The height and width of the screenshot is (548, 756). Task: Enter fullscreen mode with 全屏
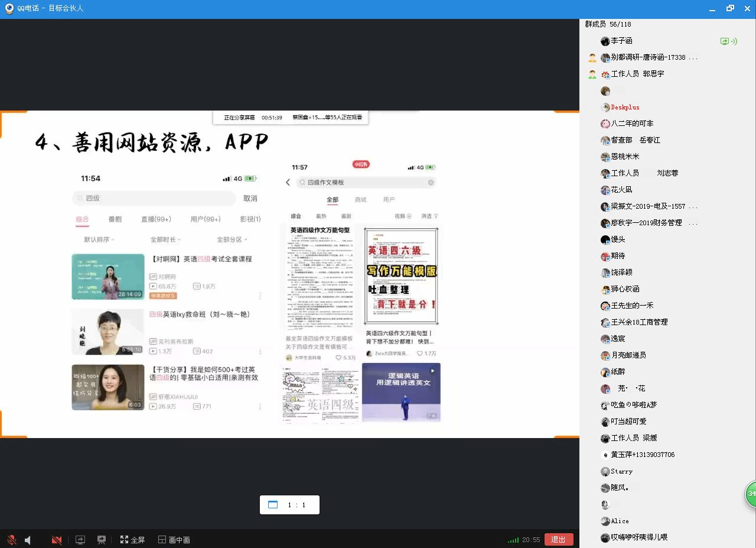point(132,540)
